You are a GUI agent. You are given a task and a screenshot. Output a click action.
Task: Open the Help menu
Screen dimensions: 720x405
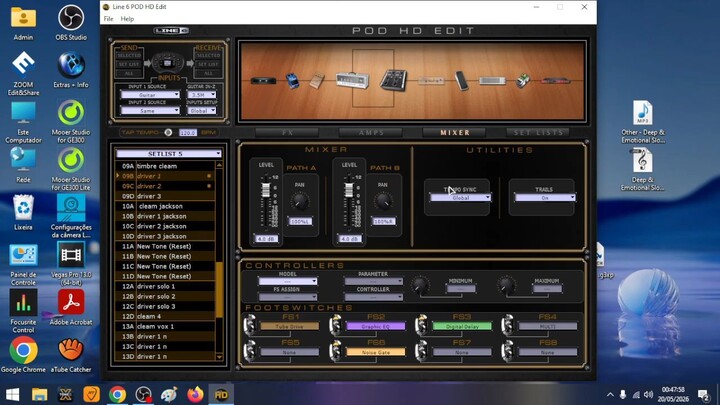(x=127, y=19)
